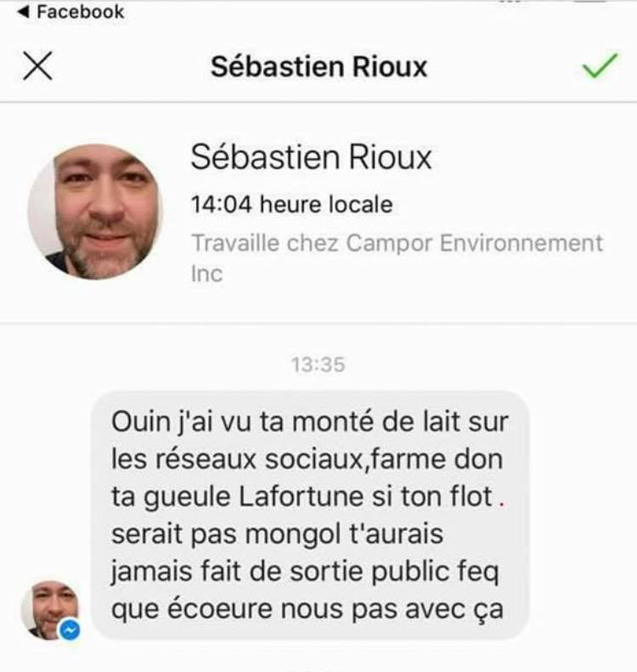
Task: Tap the last message line ending in 'avec ça'
Action: click(x=307, y=609)
